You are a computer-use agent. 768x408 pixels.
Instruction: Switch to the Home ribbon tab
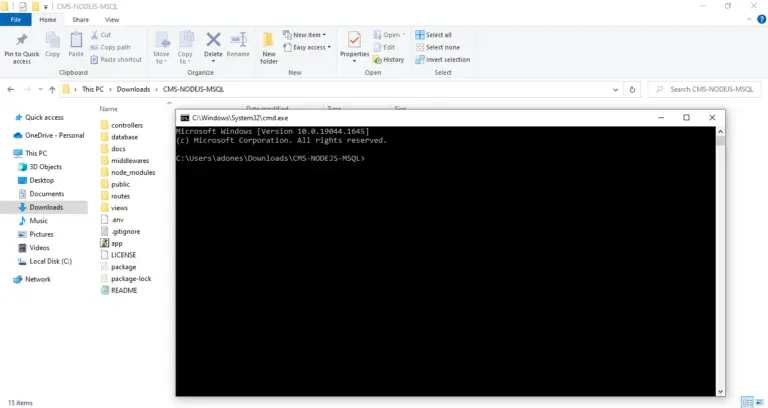[x=48, y=20]
